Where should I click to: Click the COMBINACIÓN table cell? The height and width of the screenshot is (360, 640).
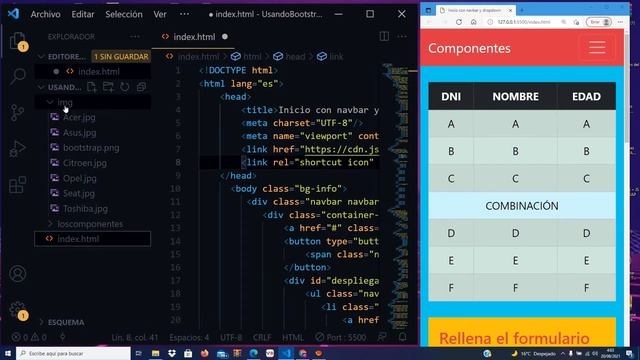pos(522,206)
